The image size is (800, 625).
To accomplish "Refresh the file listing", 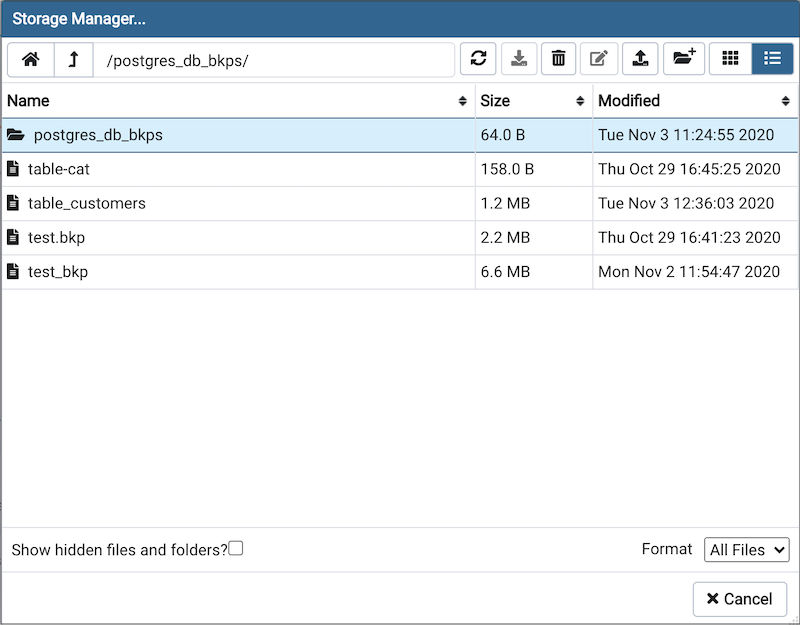I will pyautogui.click(x=478, y=58).
